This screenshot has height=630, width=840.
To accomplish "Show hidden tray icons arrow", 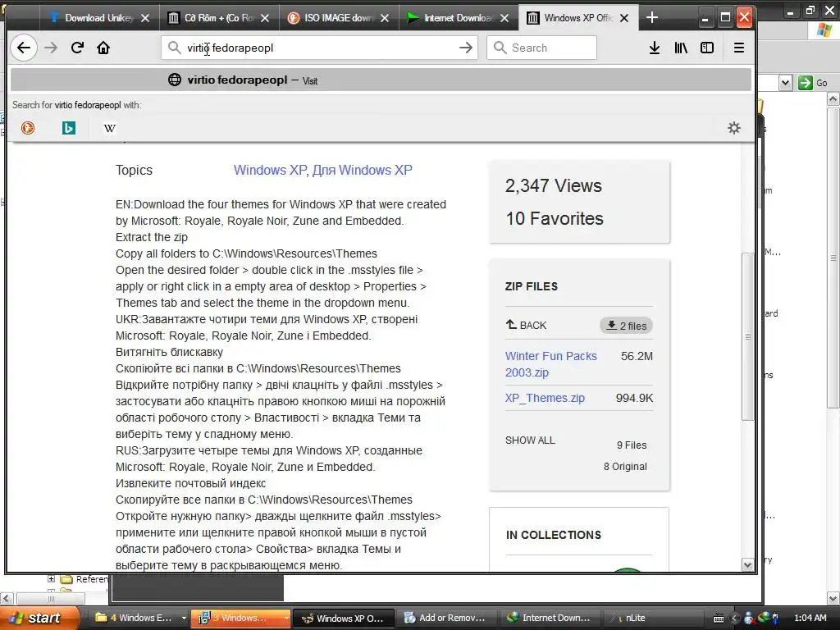I will point(734,619).
